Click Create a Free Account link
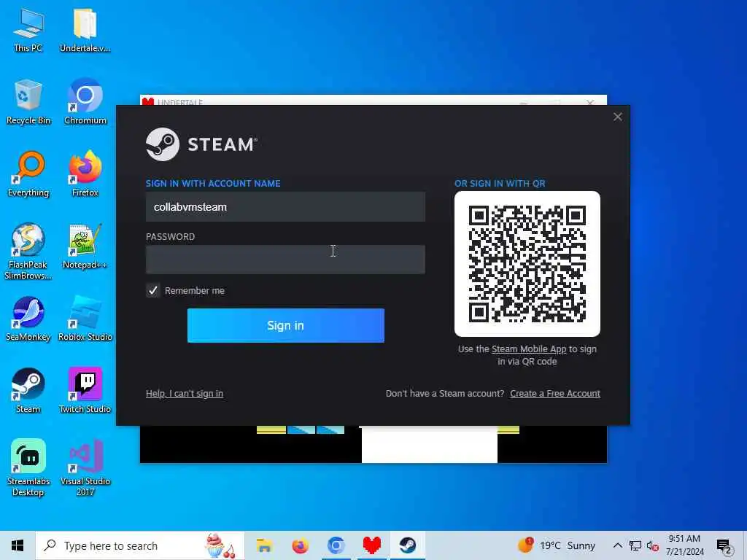 555,394
